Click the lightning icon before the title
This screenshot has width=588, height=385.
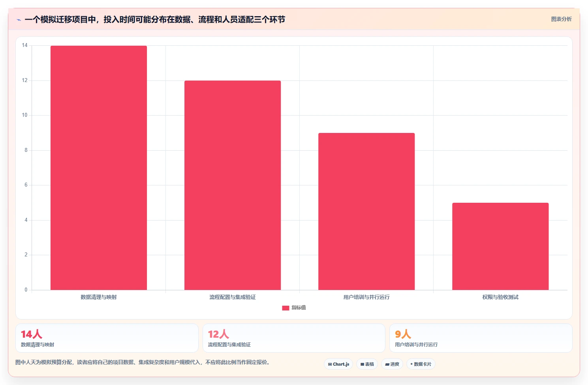click(19, 20)
